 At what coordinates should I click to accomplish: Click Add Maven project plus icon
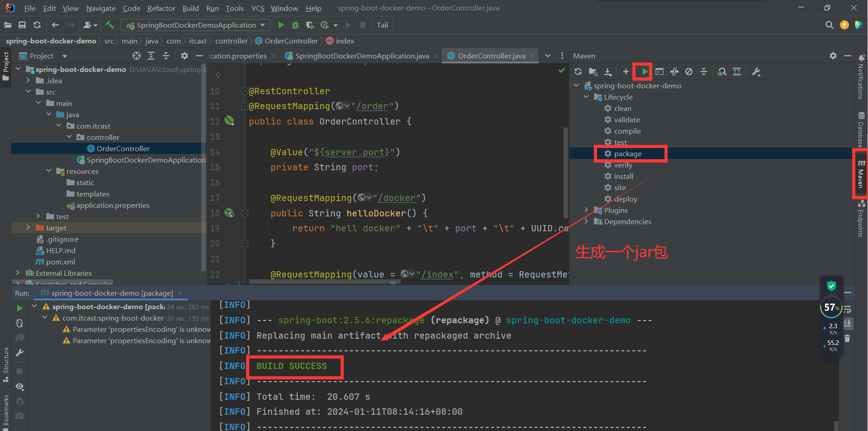point(626,72)
